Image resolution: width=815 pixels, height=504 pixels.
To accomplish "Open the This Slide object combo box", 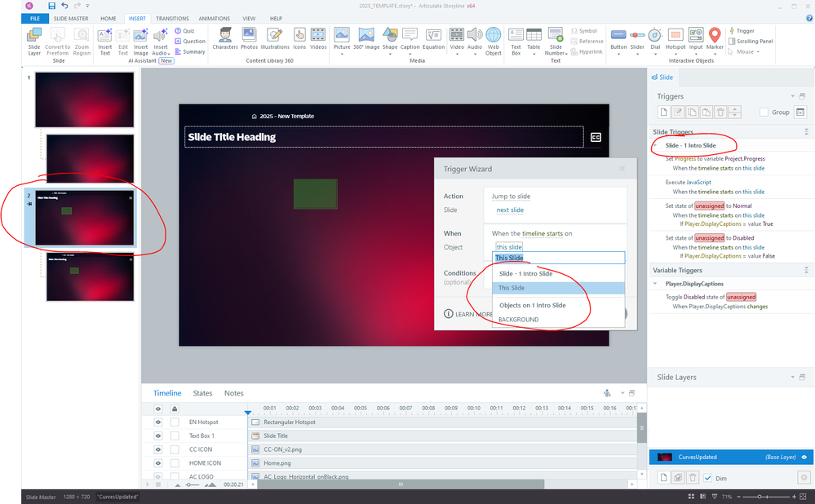I will [x=558, y=258].
